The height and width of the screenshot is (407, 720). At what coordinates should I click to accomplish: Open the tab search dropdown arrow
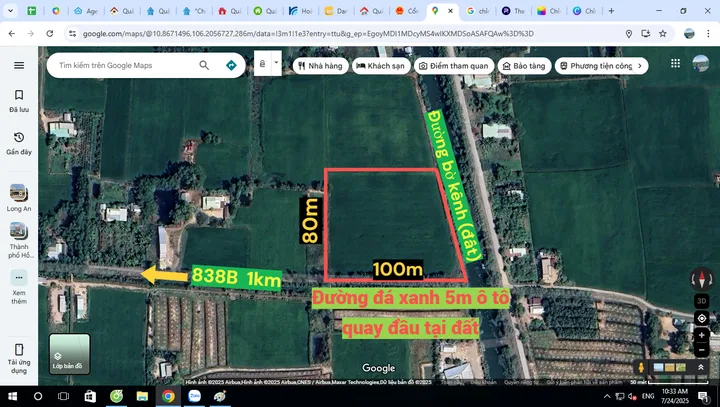(10, 11)
